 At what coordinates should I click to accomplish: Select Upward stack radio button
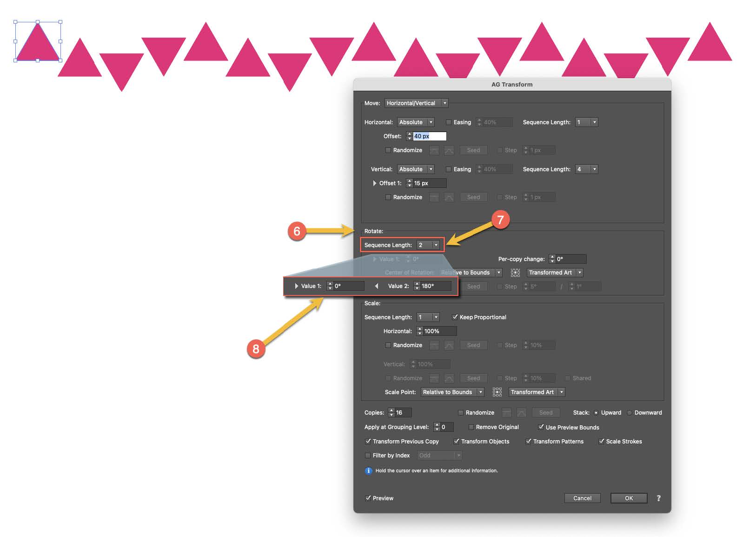[x=596, y=413]
